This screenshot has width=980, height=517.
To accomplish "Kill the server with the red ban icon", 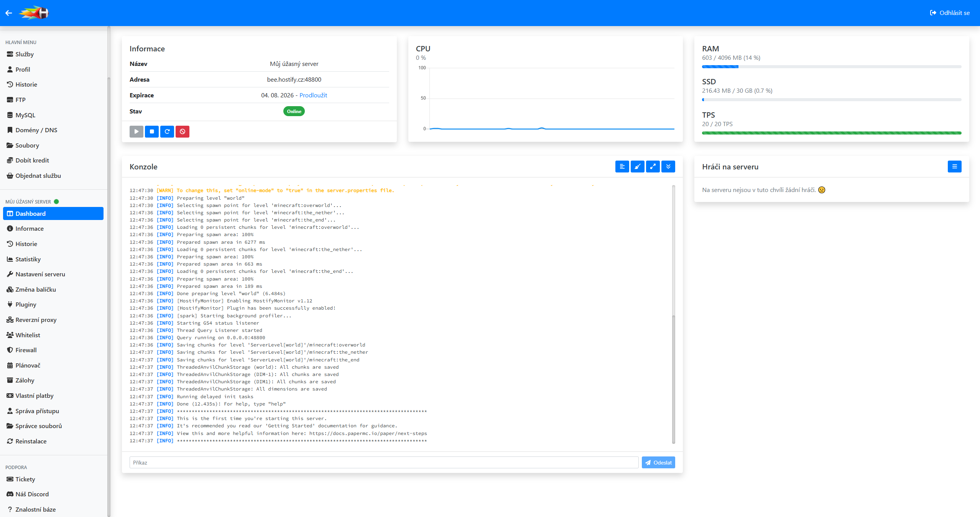I will (x=183, y=131).
